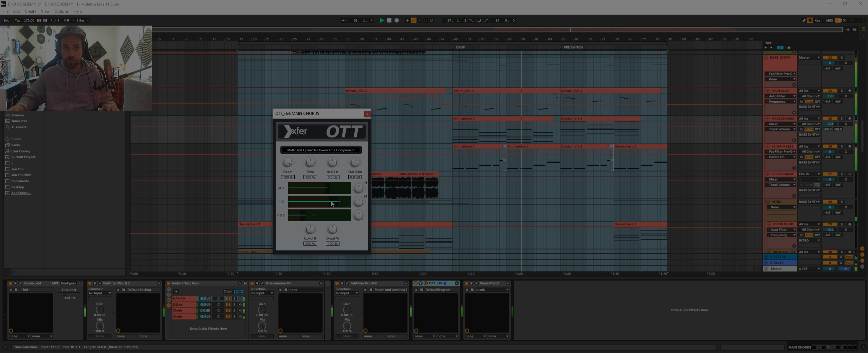Open the File menu

(5, 11)
